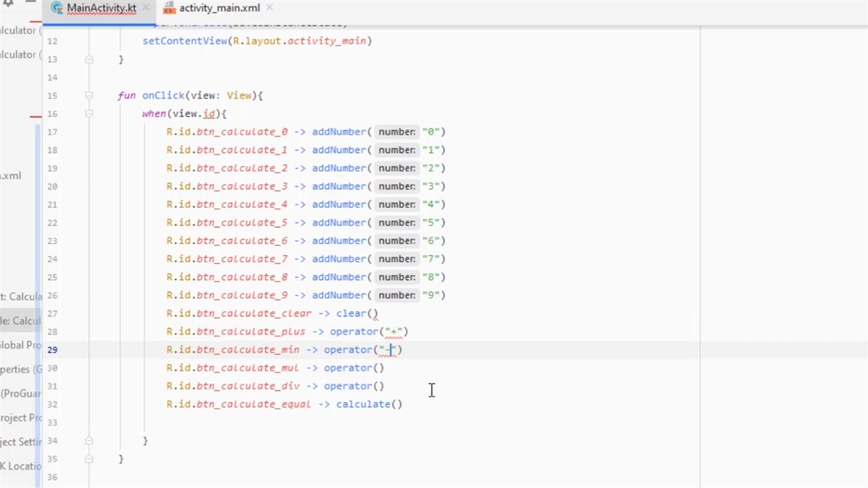The image size is (868, 488).
Task: Click the fold end marker at line 35
Action: [x=89, y=459]
